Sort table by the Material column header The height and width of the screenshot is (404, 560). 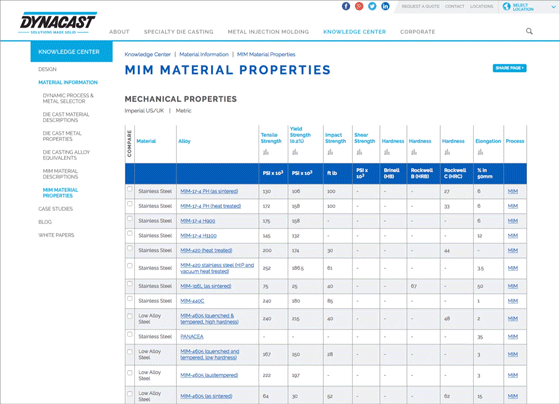[146, 141]
